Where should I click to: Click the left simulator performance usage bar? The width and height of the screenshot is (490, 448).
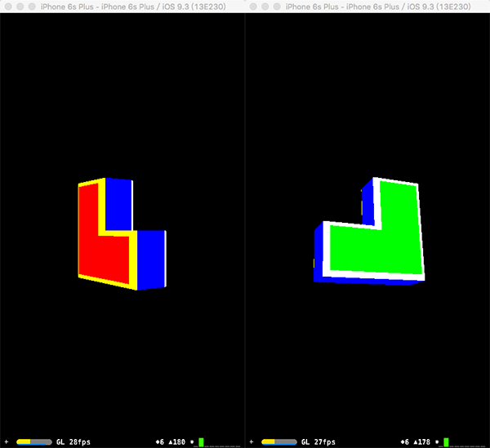tap(33, 441)
